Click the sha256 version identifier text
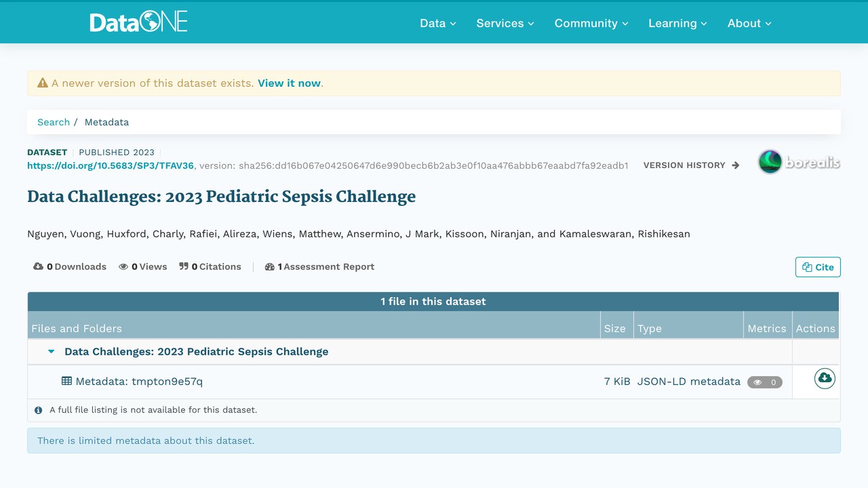 433,165
